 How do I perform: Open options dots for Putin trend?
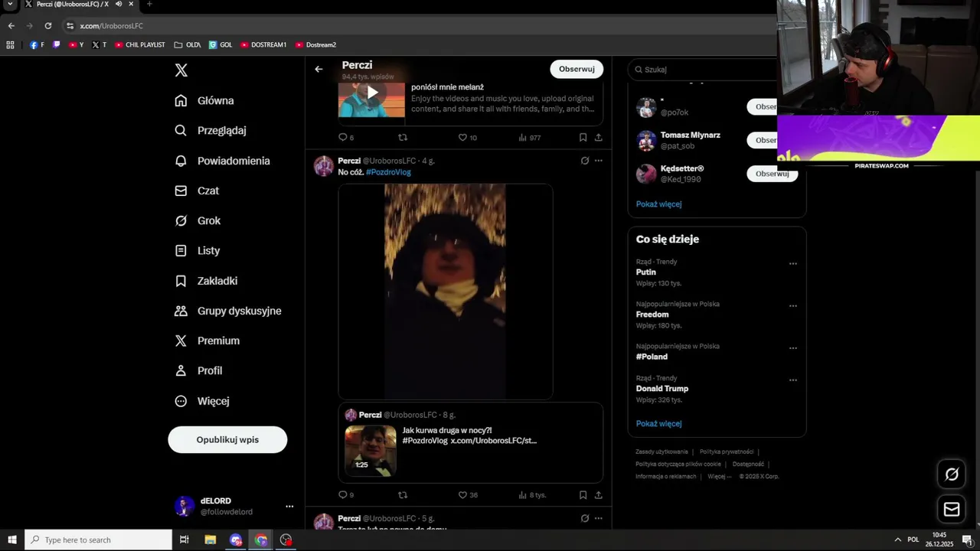coord(793,263)
